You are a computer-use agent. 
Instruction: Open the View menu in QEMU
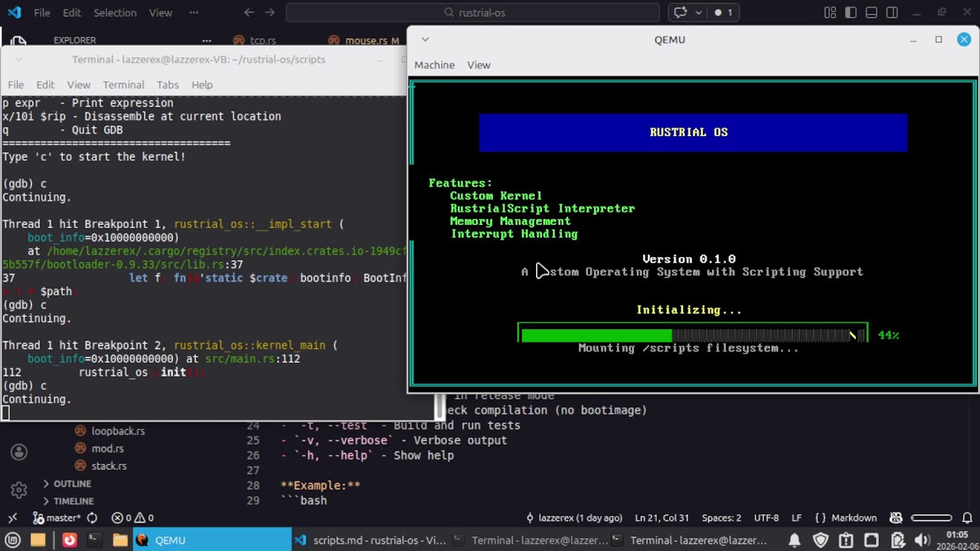(x=479, y=65)
